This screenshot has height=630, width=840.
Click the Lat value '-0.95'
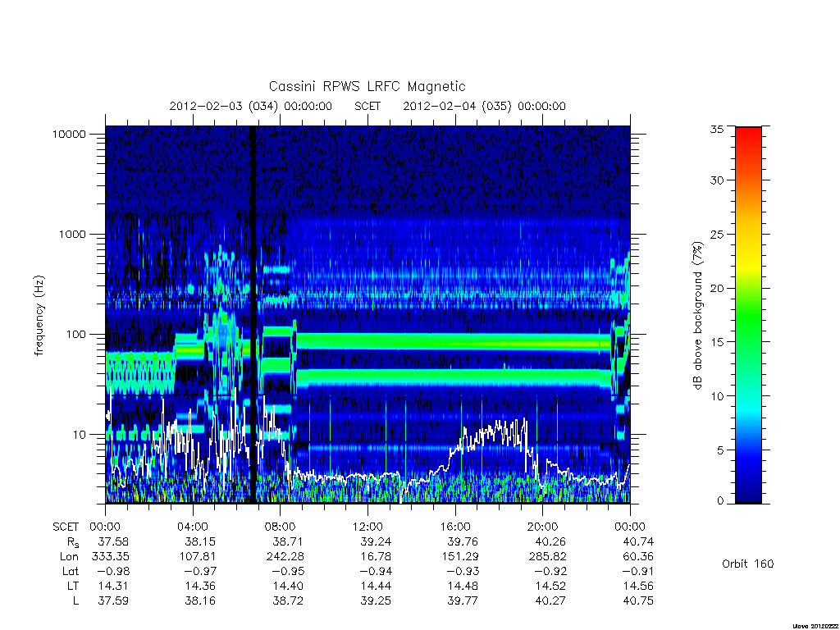[x=288, y=571]
